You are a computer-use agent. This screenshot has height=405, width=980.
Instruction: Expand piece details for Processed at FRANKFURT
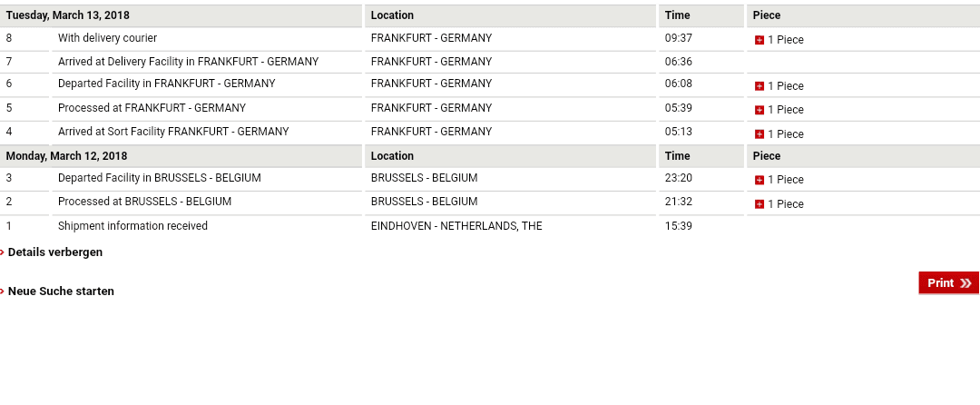click(759, 110)
